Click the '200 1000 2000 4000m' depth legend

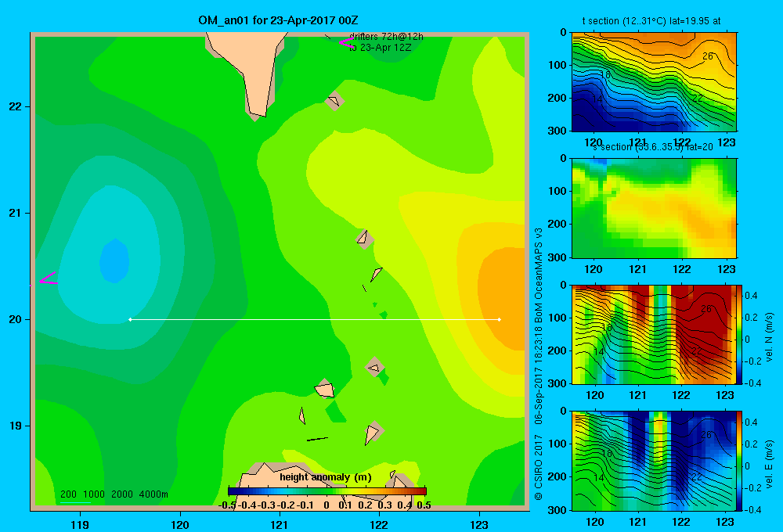point(114,494)
